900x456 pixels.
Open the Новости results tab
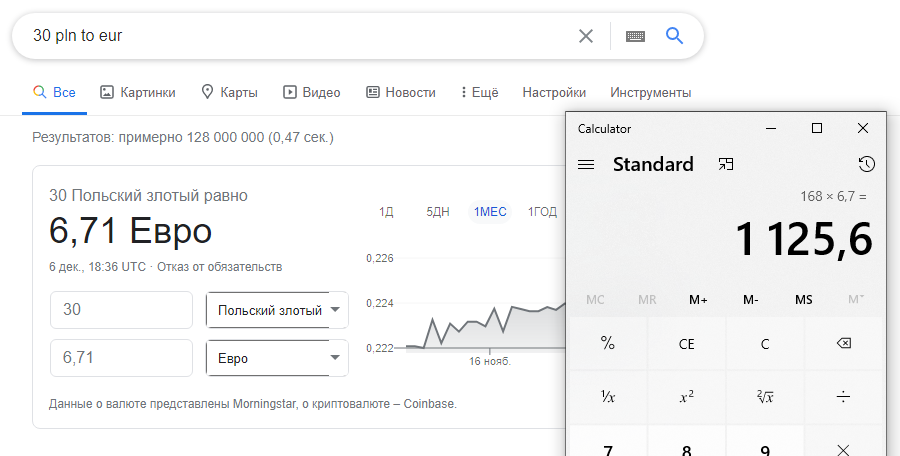tap(401, 93)
